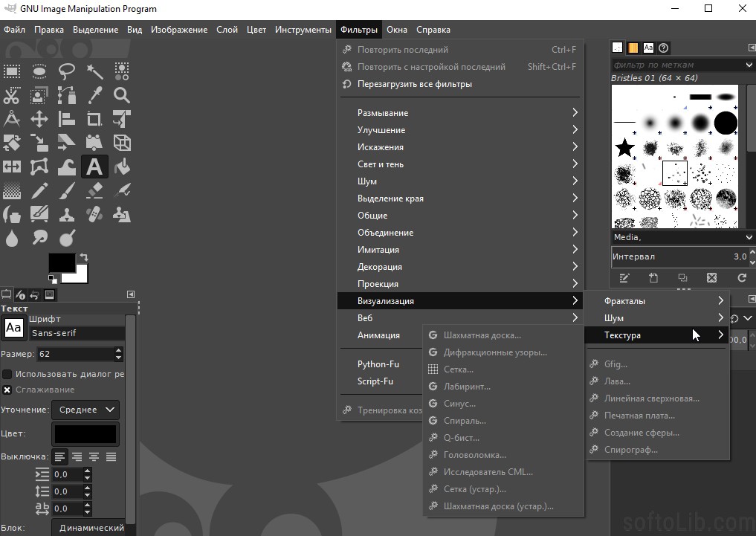The height and width of the screenshot is (536, 756).
Task: Open the Fonts tab icon in dock
Action: 648,48
